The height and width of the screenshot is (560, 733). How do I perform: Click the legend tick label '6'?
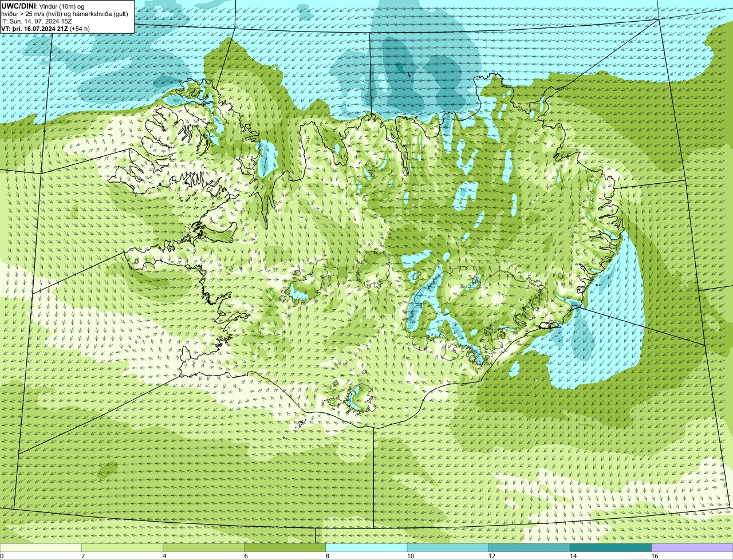(x=246, y=556)
